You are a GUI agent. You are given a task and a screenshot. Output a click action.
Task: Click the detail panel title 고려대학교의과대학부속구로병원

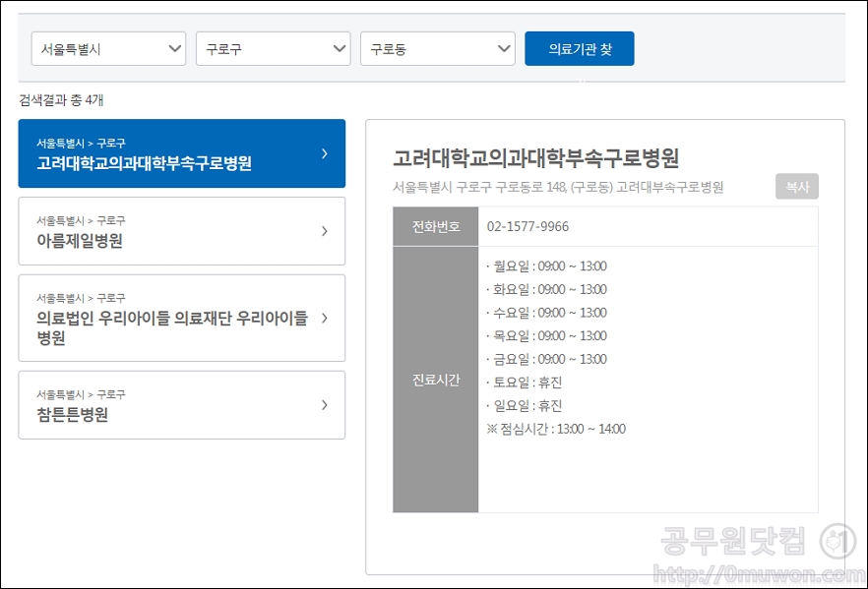coord(535,158)
